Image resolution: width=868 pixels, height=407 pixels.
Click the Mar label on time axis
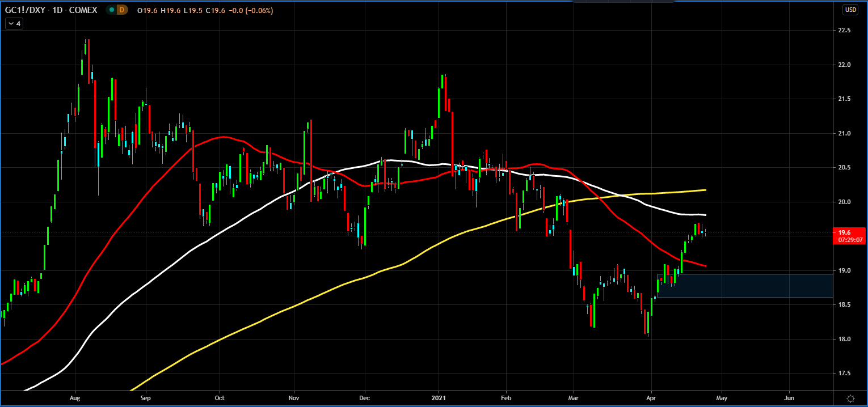[574, 398]
